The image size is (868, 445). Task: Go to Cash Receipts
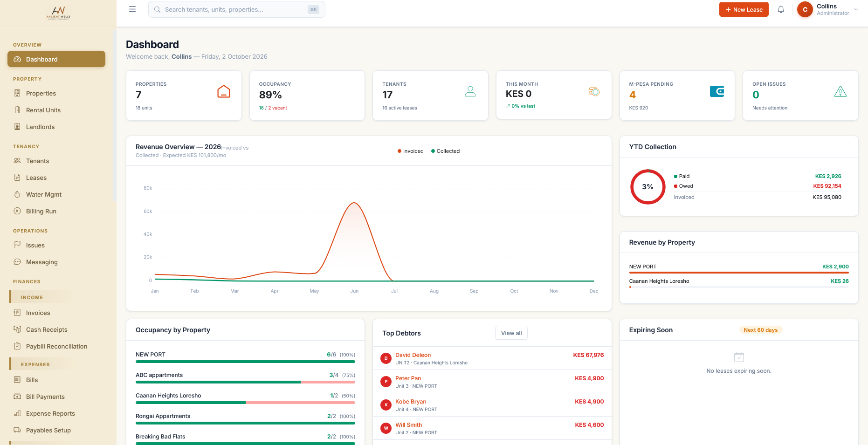[56, 329]
